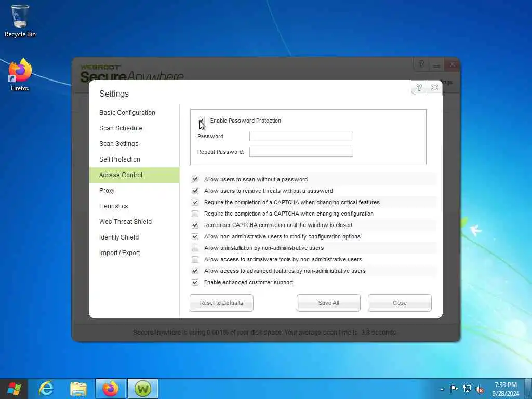Click the network tray icon

coord(467,389)
